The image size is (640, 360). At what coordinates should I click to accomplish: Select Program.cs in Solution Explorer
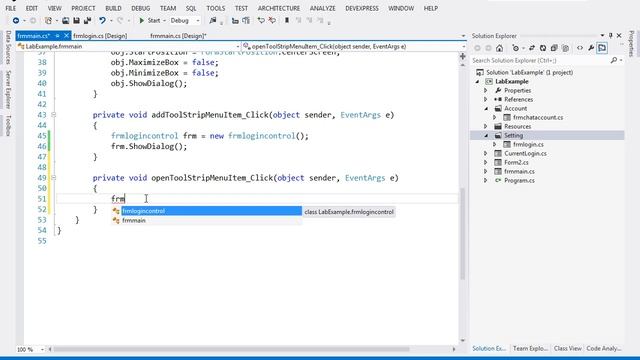pos(519,180)
